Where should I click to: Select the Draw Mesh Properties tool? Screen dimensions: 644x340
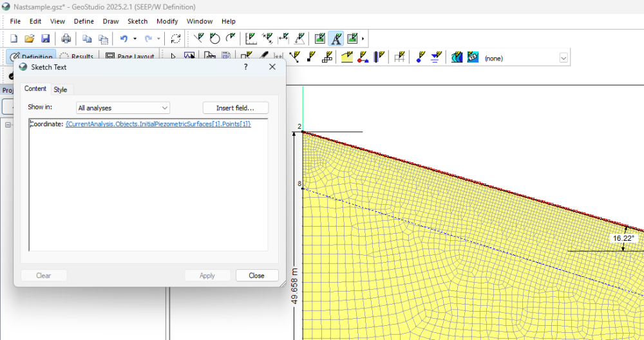coord(327,57)
